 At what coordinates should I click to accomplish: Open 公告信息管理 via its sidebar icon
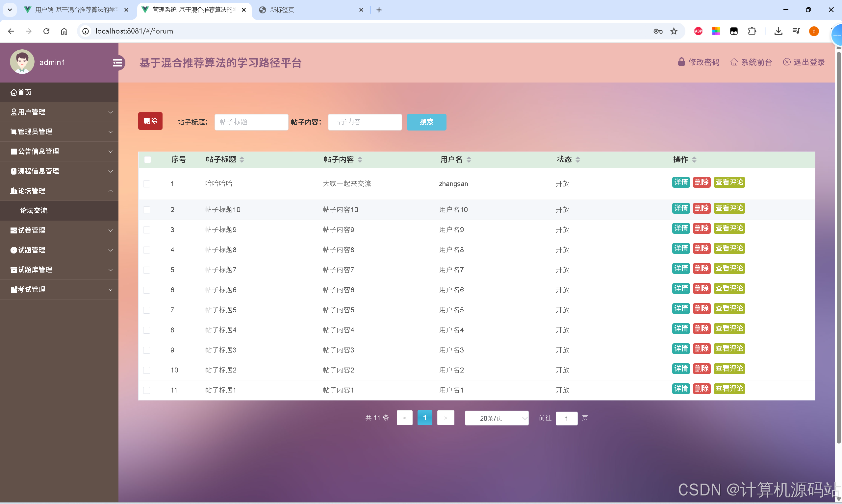click(x=13, y=151)
